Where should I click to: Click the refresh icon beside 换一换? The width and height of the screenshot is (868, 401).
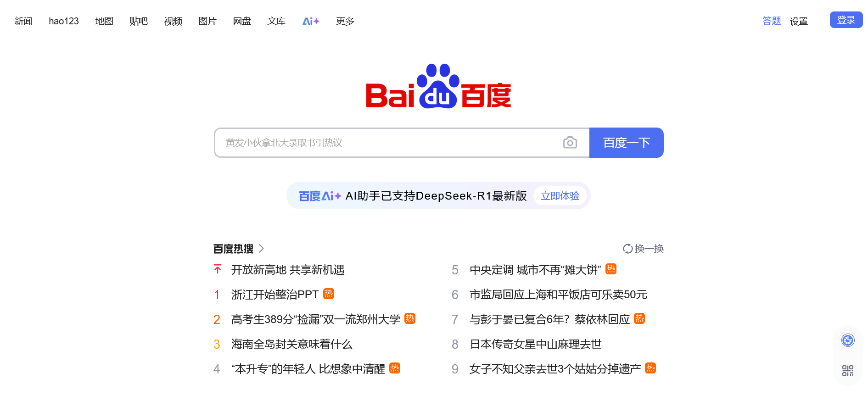click(627, 249)
